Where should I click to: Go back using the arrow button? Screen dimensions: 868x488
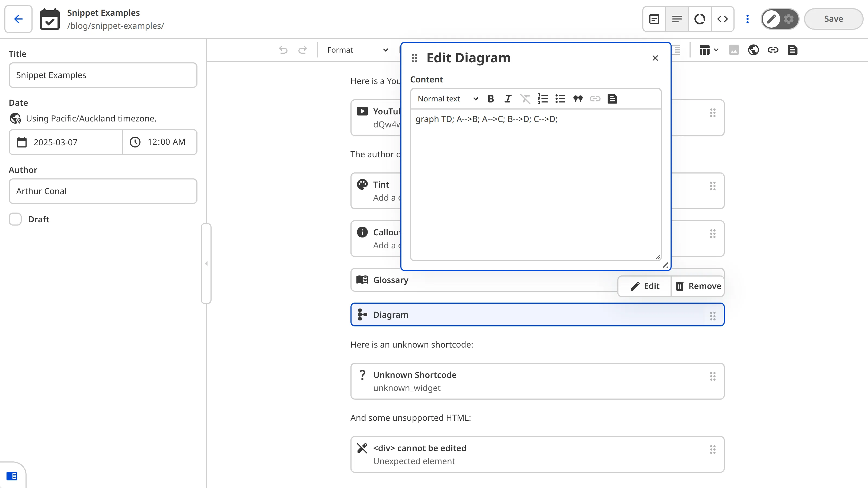[x=18, y=19]
